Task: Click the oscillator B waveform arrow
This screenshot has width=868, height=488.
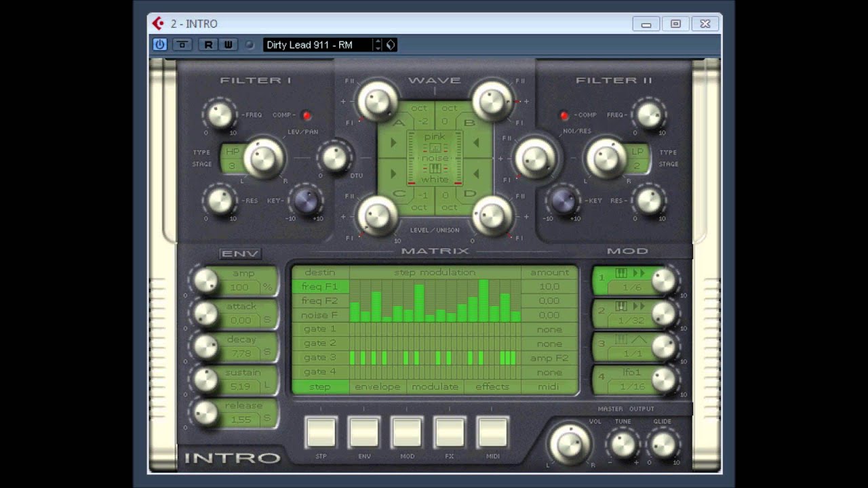Action: [476, 142]
